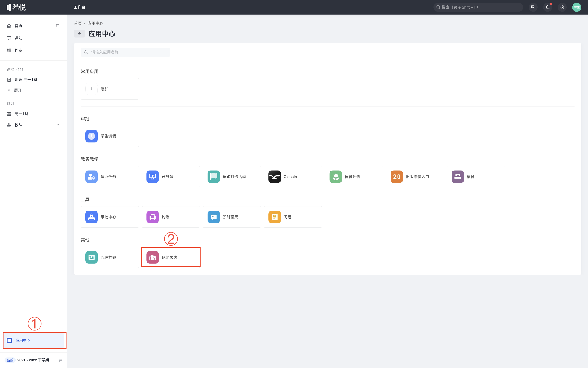
Task: Open the 约谈 app icon
Action: click(x=153, y=217)
